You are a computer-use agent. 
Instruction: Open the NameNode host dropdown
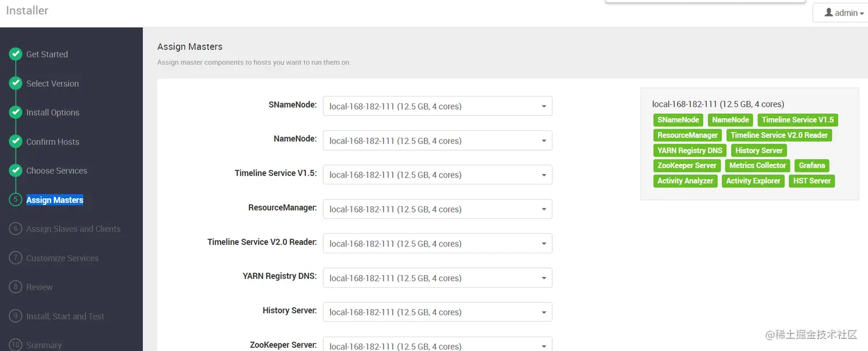[437, 141]
